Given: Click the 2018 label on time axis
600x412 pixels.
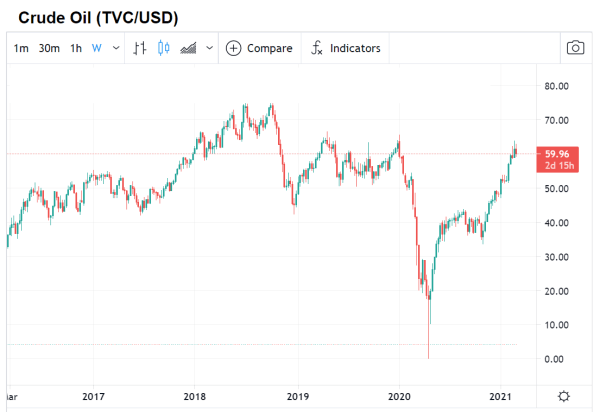Looking at the screenshot, I should pyautogui.click(x=196, y=395).
